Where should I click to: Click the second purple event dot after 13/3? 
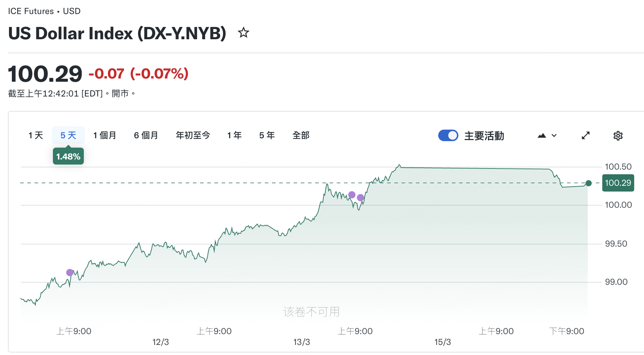[x=360, y=197]
